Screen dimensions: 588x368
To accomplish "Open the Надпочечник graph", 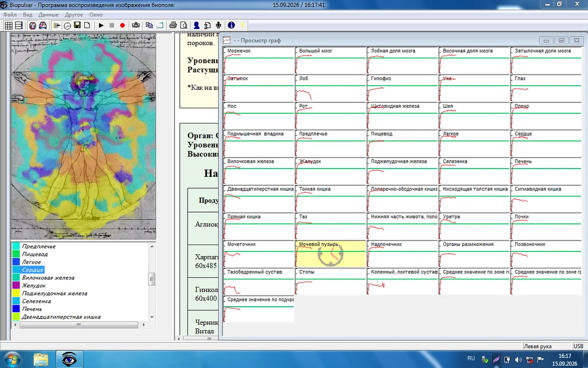I will tap(402, 253).
